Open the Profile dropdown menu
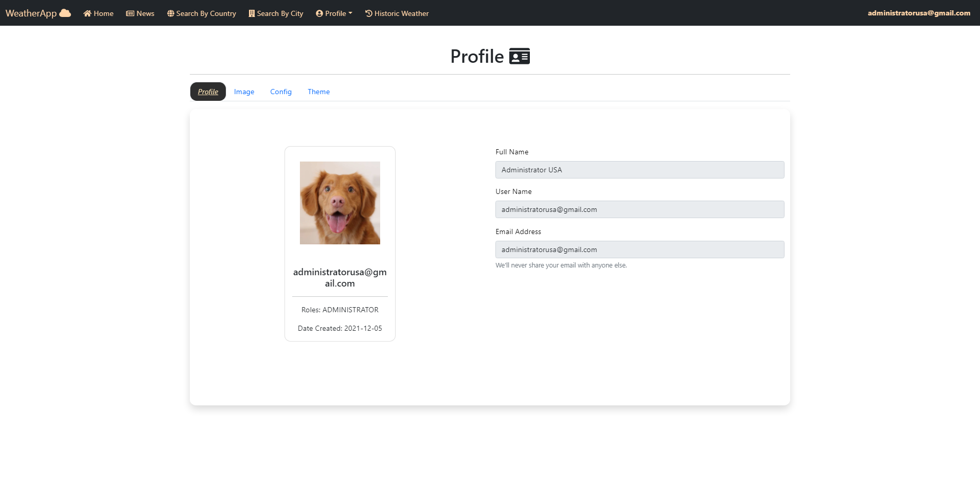The width and height of the screenshot is (980, 499). (334, 13)
